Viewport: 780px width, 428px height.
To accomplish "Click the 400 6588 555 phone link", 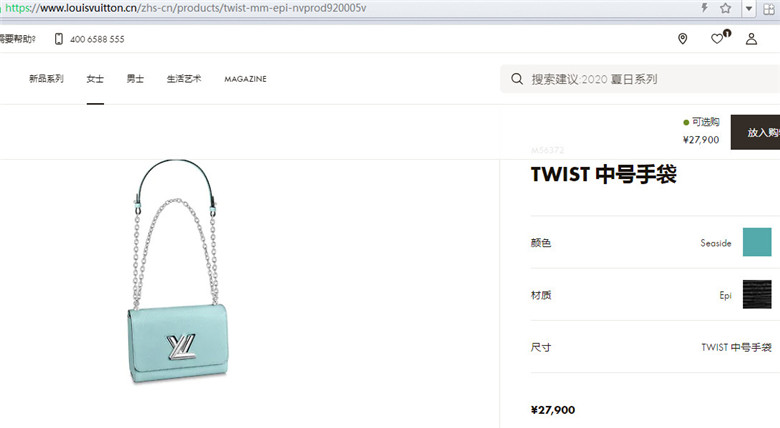I will tap(97, 39).
